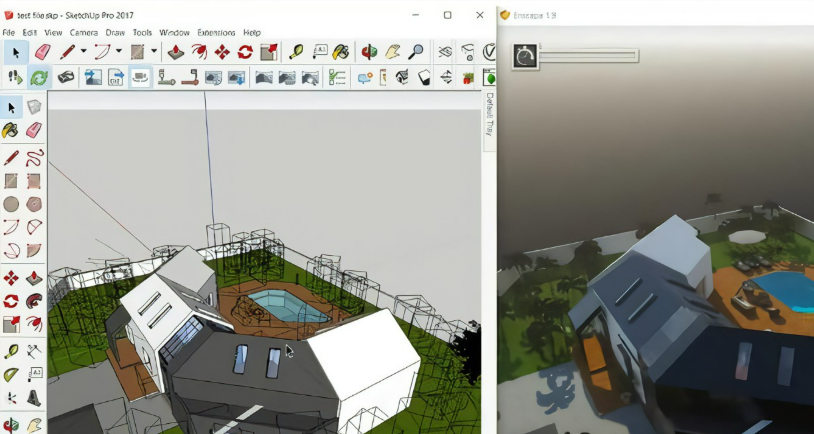Select the Rotate tool in top toolbar
Screen dimensions: 814x434
point(245,52)
